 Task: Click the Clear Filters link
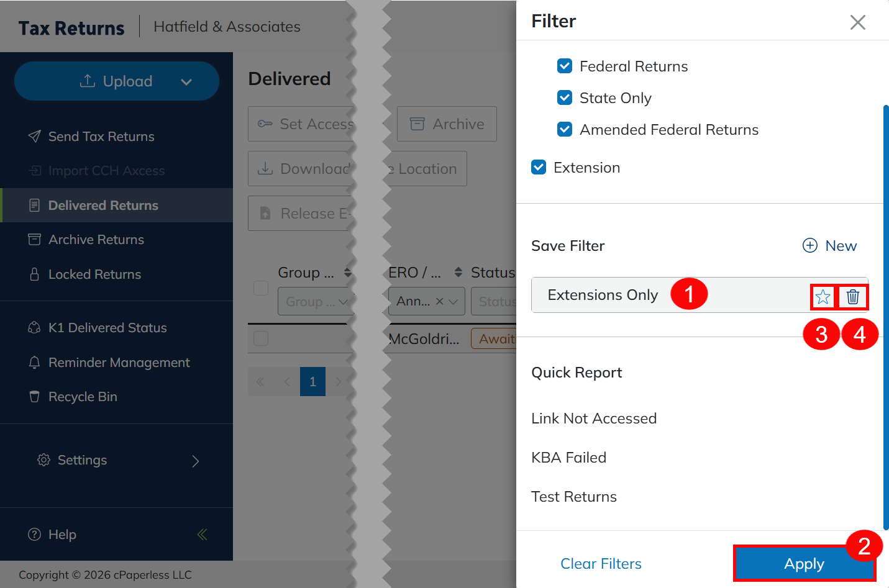[x=601, y=564]
